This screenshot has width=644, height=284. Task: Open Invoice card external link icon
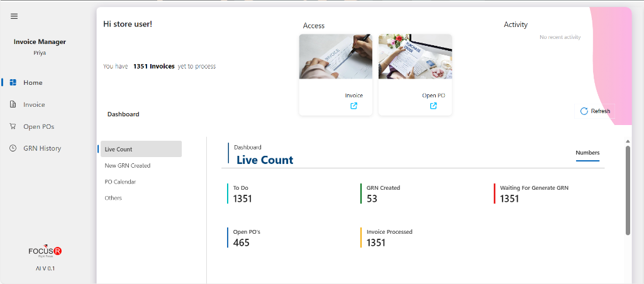[x=353, y=106]
